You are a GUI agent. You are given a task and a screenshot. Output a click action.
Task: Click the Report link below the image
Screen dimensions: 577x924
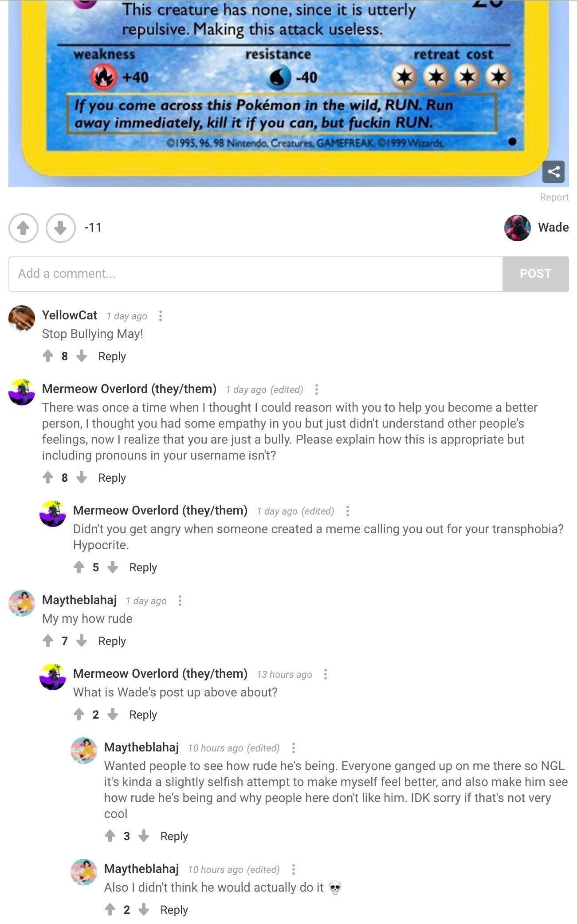point(554,197)
